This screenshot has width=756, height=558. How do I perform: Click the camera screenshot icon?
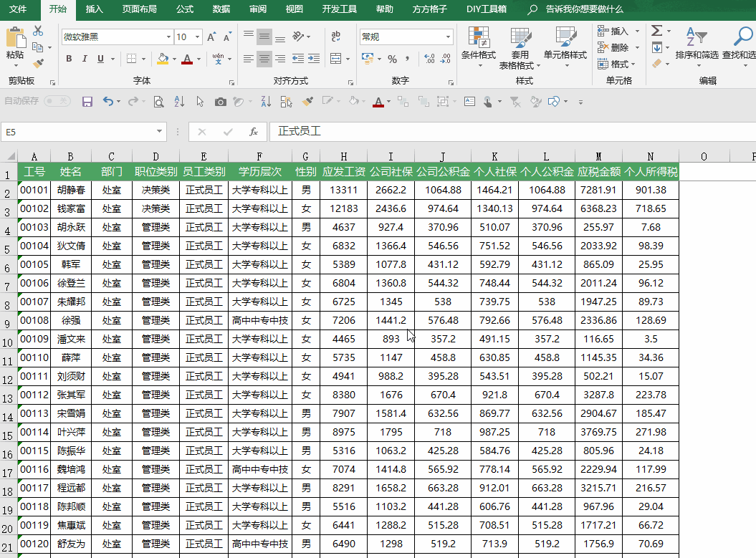221,102
